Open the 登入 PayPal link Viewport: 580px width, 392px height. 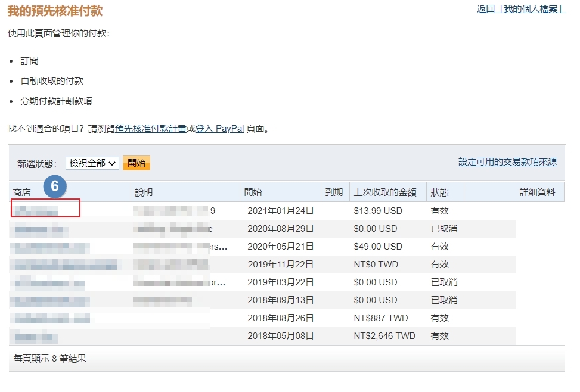coord(220,129)
